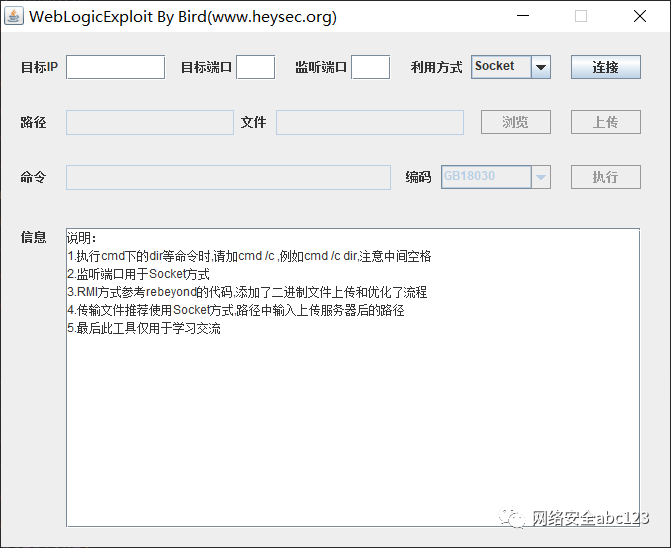Click the line mentioning rebeyond RMI方式
Screen dimensions: 671x548
click(x=247, y=292)
